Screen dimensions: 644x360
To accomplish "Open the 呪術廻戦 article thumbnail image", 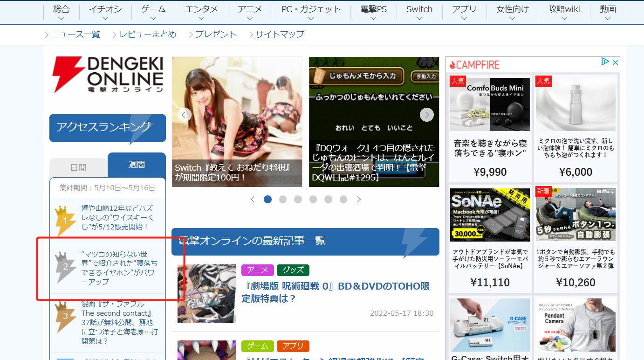I will [x=206, y=294].
